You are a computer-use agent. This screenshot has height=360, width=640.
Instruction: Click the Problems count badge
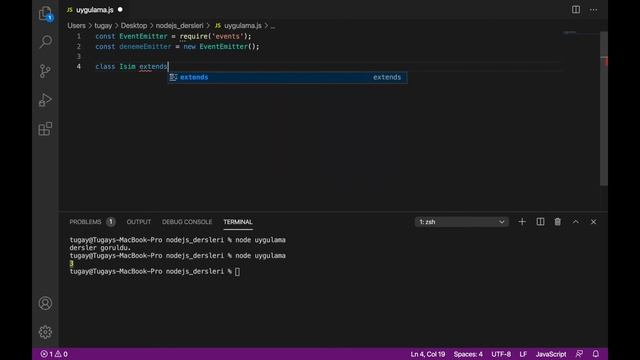[x=110, y=222]
